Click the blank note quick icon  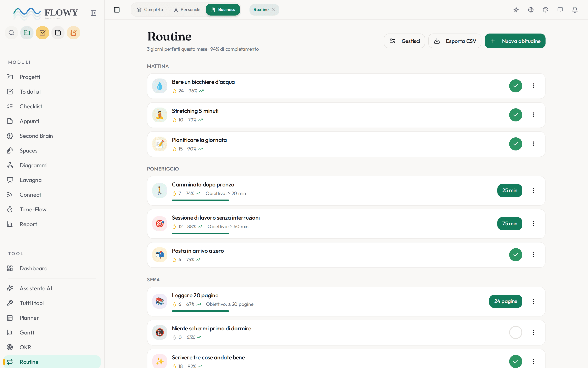(58, 33)
